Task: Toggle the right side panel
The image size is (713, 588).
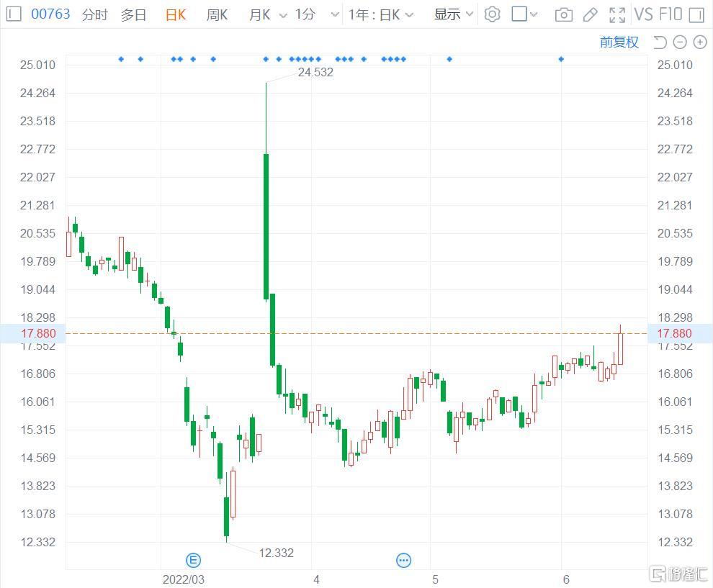Action: click(696, 14)
